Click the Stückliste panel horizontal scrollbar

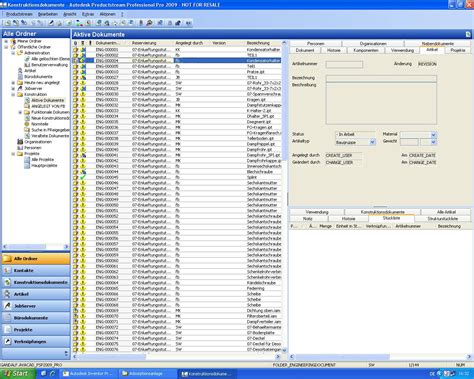[380, 357]
